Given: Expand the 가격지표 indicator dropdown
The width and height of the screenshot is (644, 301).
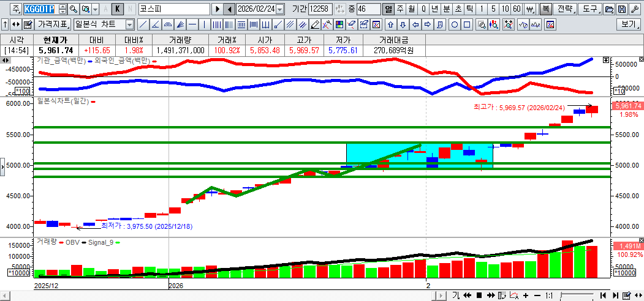Looking at the screenshot, I should 53,25.
